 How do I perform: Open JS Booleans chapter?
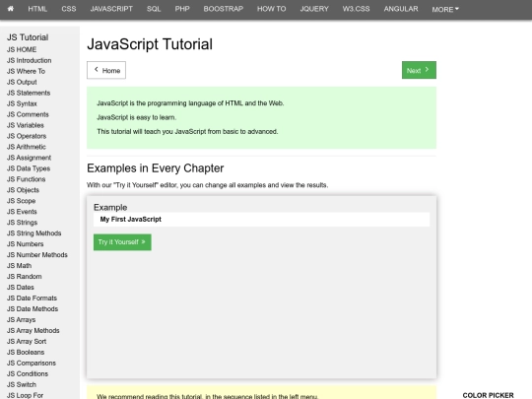(26, 352)
